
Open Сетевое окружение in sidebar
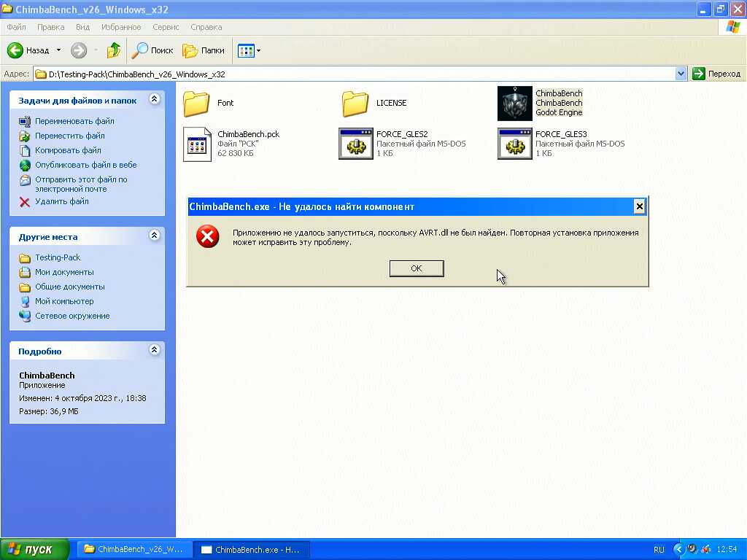click(72, 316)
